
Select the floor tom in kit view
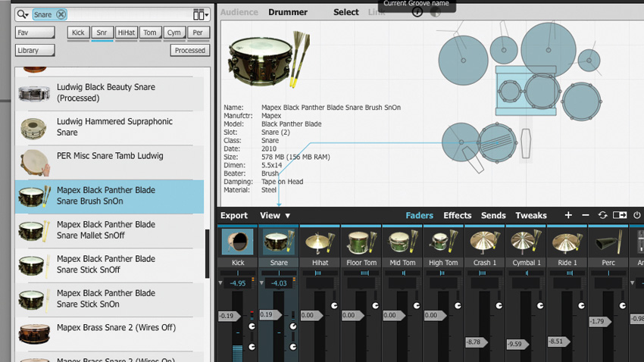pyautogui.click(x=581, y=101)
